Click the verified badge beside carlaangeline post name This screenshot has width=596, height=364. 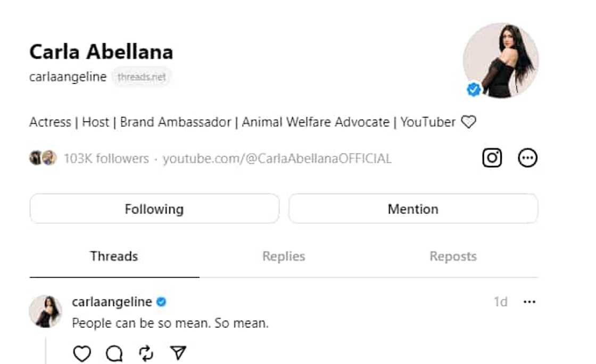[161, 302]
